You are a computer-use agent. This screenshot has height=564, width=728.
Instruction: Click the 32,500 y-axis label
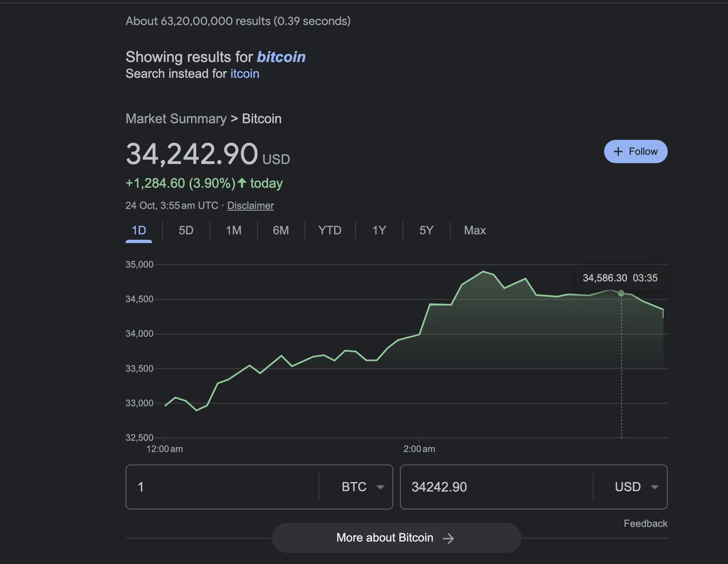tap(140, 438)
